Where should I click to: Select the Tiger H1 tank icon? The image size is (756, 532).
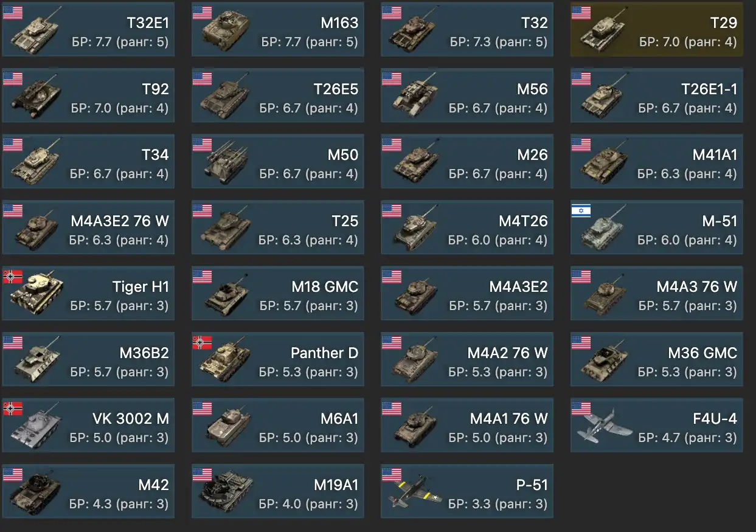[x=35, y=295]
